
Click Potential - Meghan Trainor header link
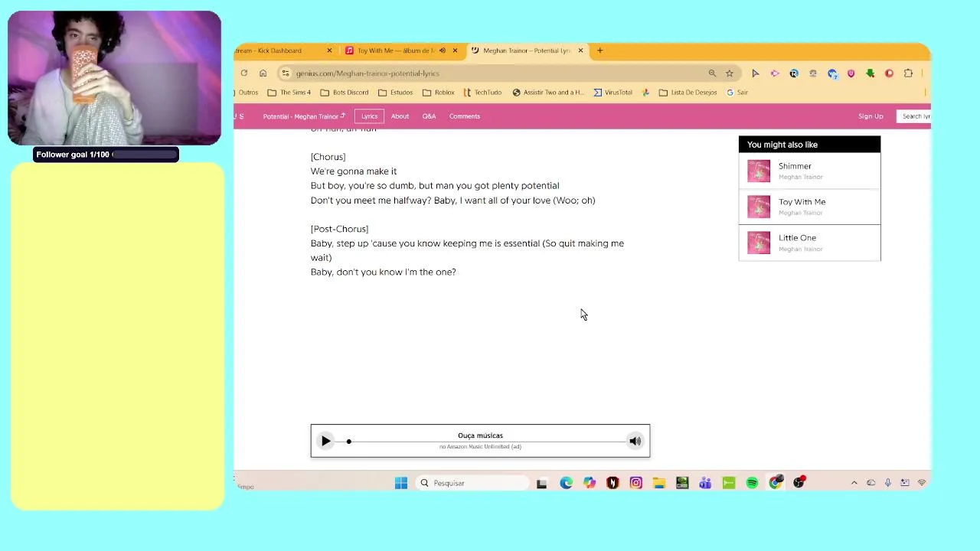tap(304, 116)
